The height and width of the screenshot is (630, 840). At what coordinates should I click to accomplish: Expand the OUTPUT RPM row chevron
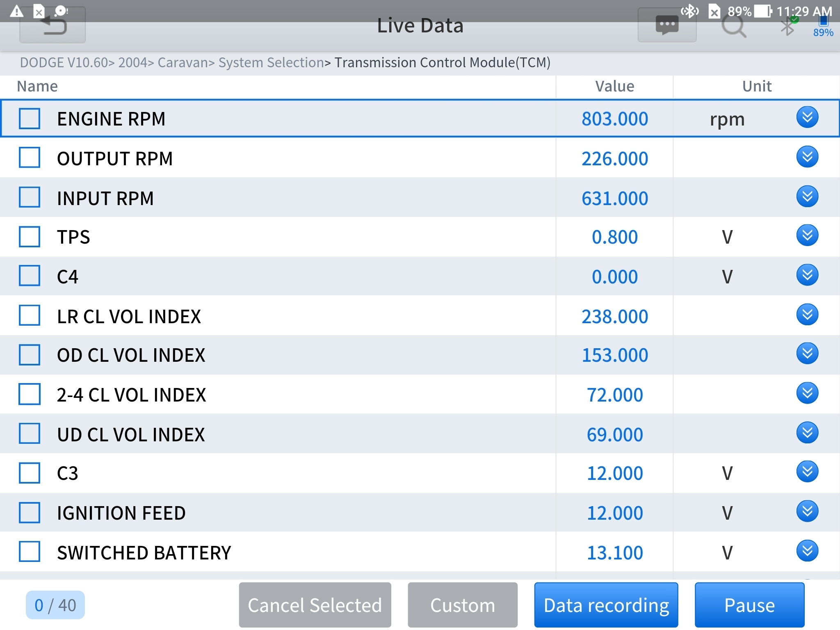click(x=807, y=157)
